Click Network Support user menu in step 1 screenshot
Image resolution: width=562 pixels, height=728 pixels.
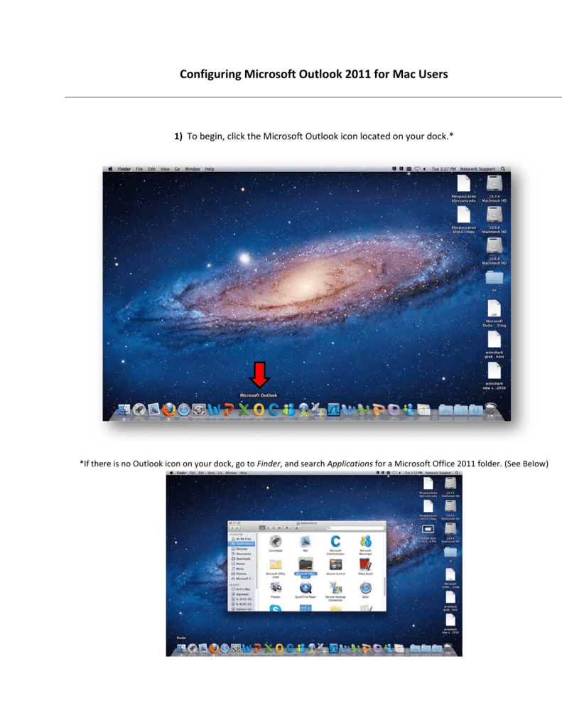(x=477, y=169)
